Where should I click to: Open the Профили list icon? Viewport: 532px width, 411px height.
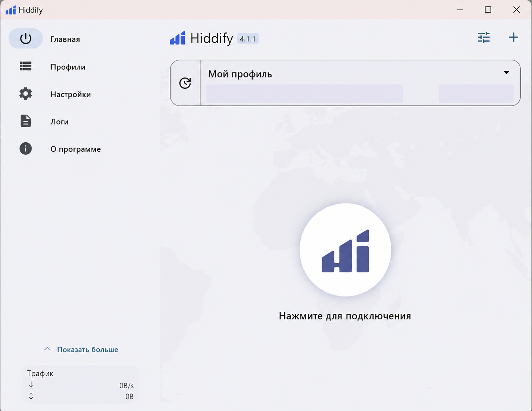click(26, 66)
